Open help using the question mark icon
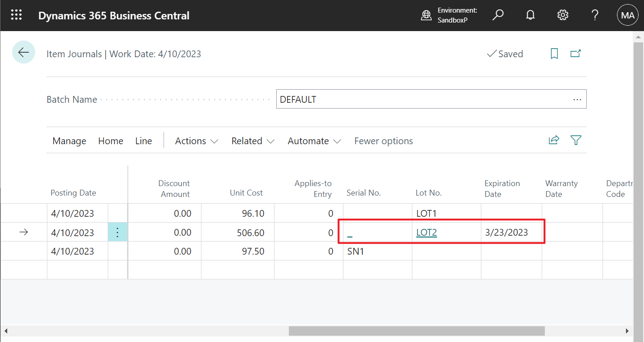The height and width of the screenshot is (342, 644). [594, 14]
